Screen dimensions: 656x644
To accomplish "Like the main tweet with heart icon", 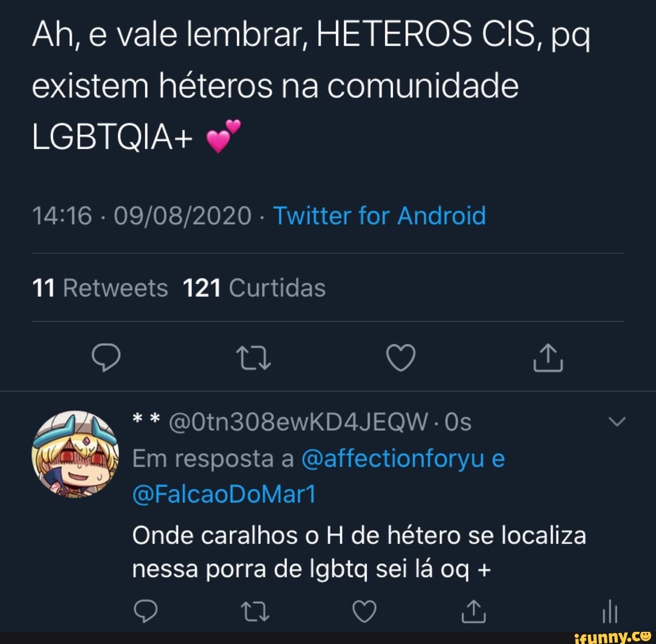I will pos(401,358).
